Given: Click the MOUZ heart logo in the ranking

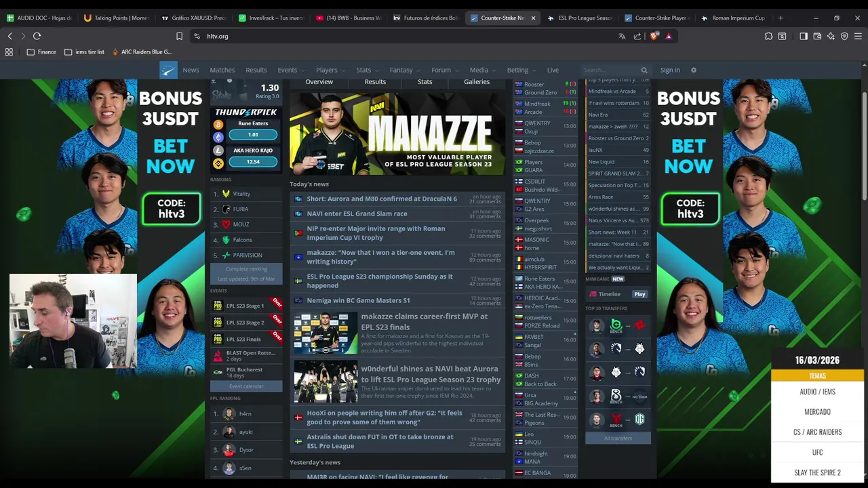Looking at the screenshot, I should click(226, 224).
